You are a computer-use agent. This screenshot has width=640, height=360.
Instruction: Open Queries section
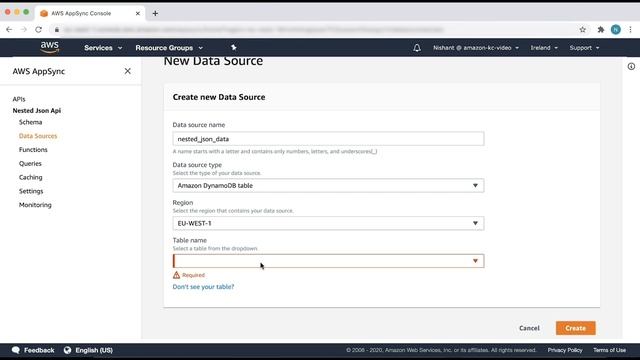pos(30,164)
